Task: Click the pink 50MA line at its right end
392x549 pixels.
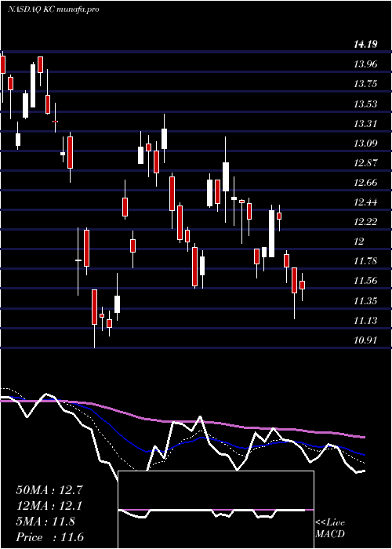Action: [x=362, y=437]
